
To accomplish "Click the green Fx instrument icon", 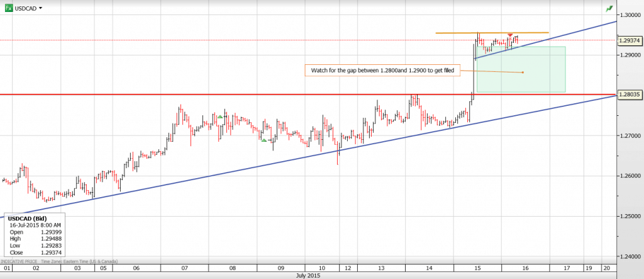I will (x=8, y=8).
